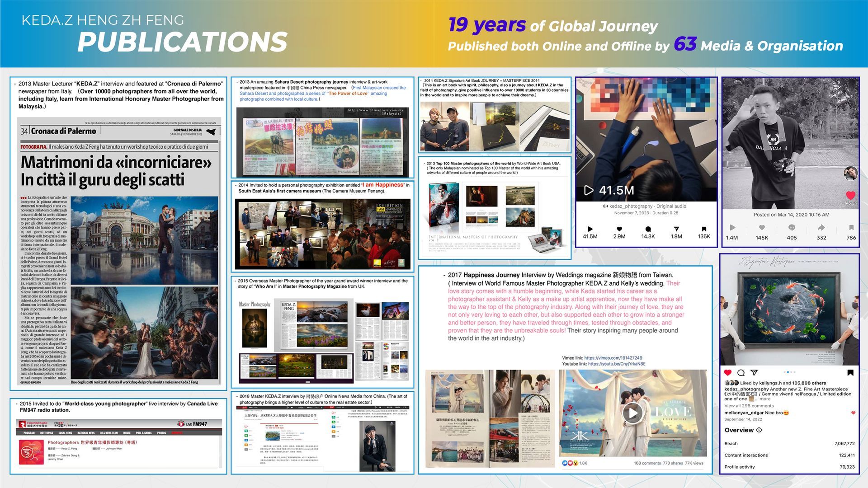Click the comment icon above 14.3K
This screenshot has width=868, height=488.
[x=648, y=229]
